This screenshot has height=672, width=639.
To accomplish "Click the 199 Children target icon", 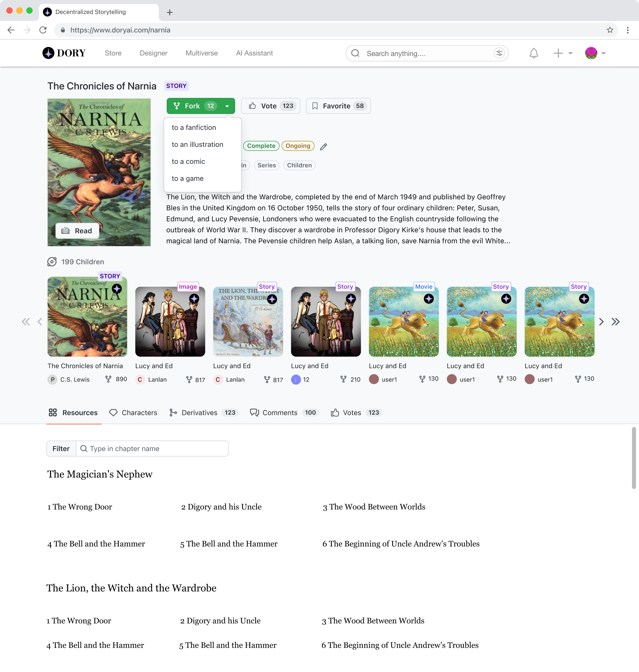I will 52,262.
